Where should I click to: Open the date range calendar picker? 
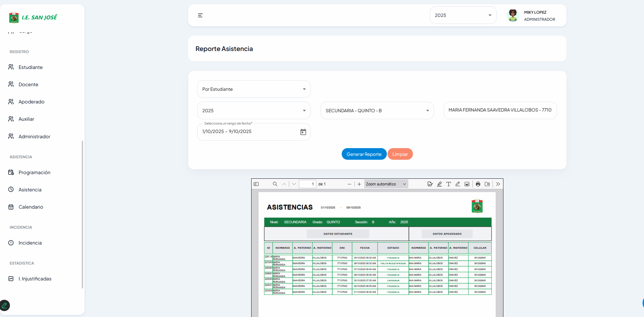click(x=303, y=132)
